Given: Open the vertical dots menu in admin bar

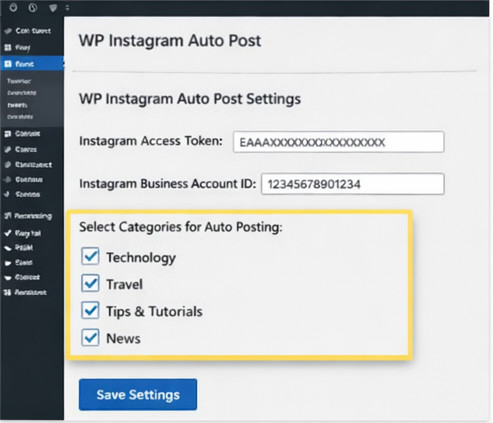Looking at the screenshot, I should 68,8.
